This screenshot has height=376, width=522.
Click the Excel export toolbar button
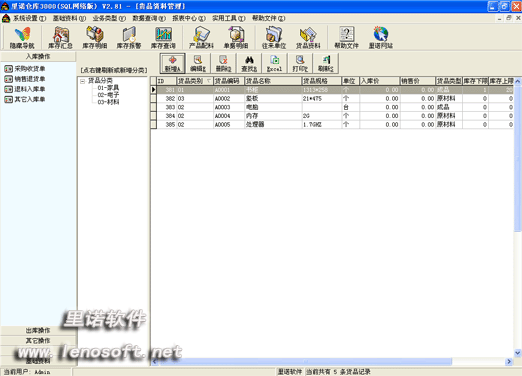pos(274,63)
